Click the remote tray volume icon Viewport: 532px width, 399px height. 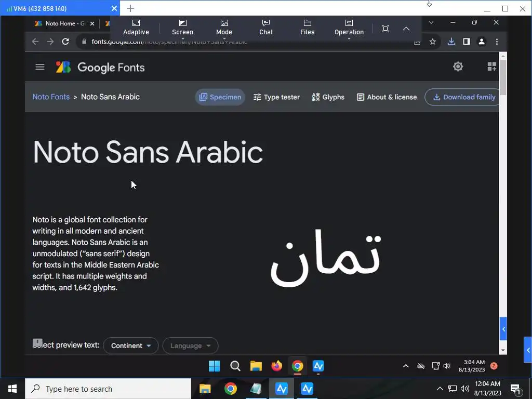pyautogui.click(x=446, y=366)
